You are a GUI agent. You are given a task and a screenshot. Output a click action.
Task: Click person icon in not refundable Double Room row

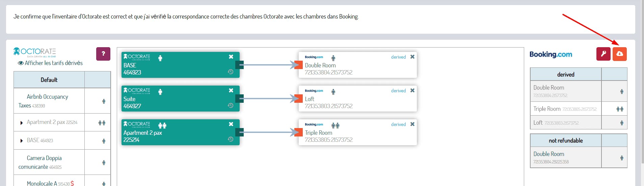(622, 158)
